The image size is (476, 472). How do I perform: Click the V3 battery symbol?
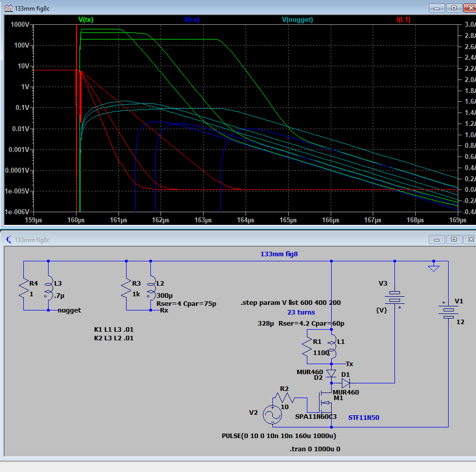pos(394,299)
